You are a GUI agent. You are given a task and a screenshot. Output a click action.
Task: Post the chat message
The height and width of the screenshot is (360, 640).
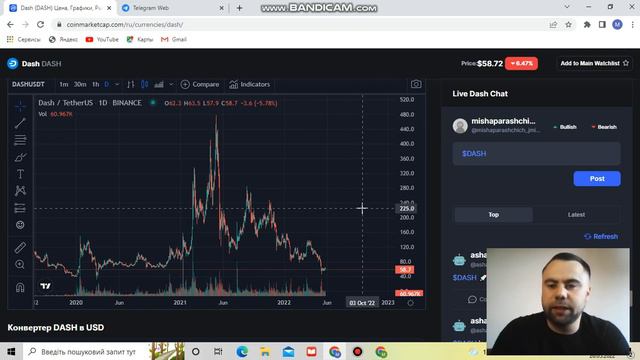pyautogui.click(x=597, y=179)
